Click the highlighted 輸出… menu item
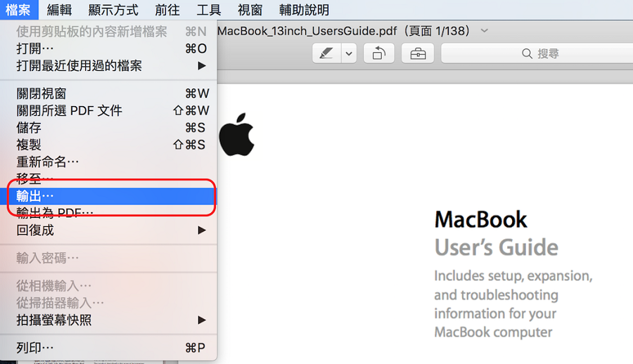This screenshot has height=364, width=633. point(108,196)
